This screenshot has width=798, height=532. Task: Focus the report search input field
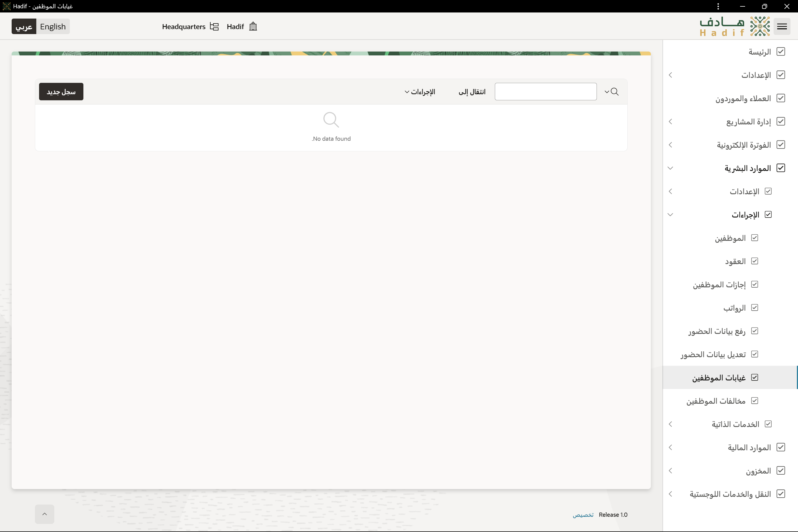coord(546,92)
